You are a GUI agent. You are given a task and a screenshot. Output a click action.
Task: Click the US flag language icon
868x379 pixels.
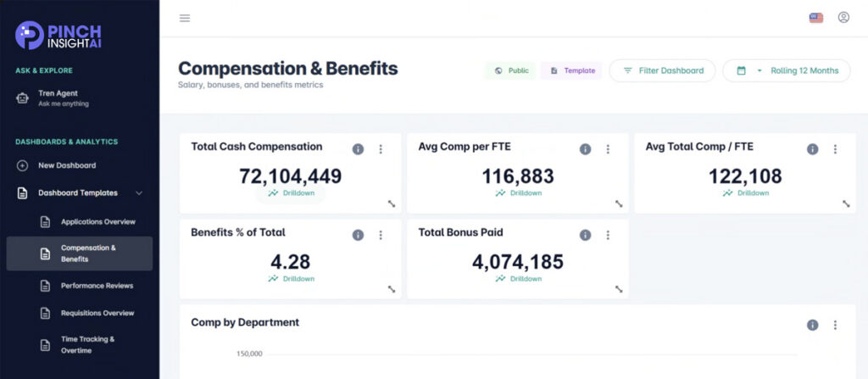816,18
